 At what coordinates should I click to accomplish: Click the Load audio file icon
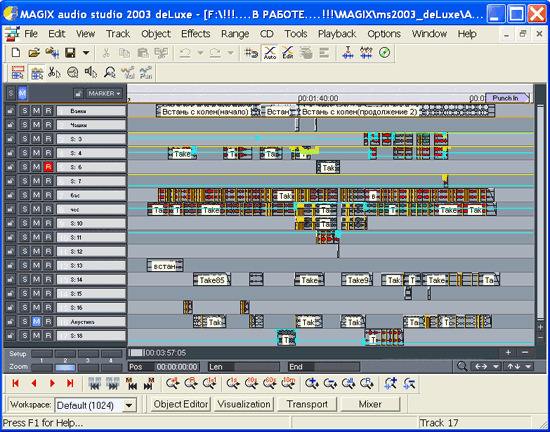[52, 53]
